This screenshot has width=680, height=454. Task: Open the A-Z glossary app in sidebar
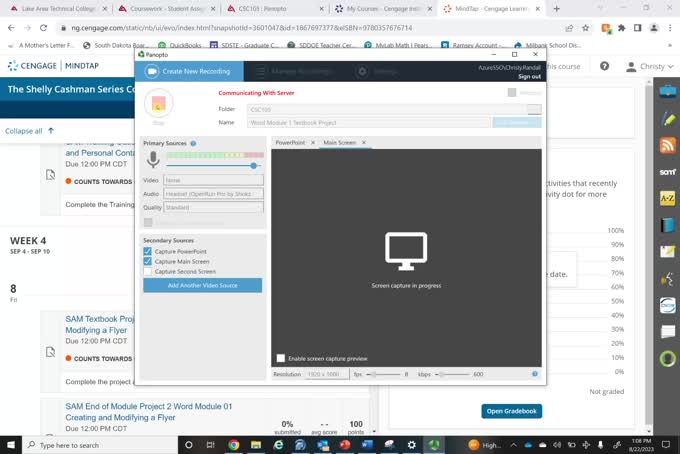click(668, 199)
